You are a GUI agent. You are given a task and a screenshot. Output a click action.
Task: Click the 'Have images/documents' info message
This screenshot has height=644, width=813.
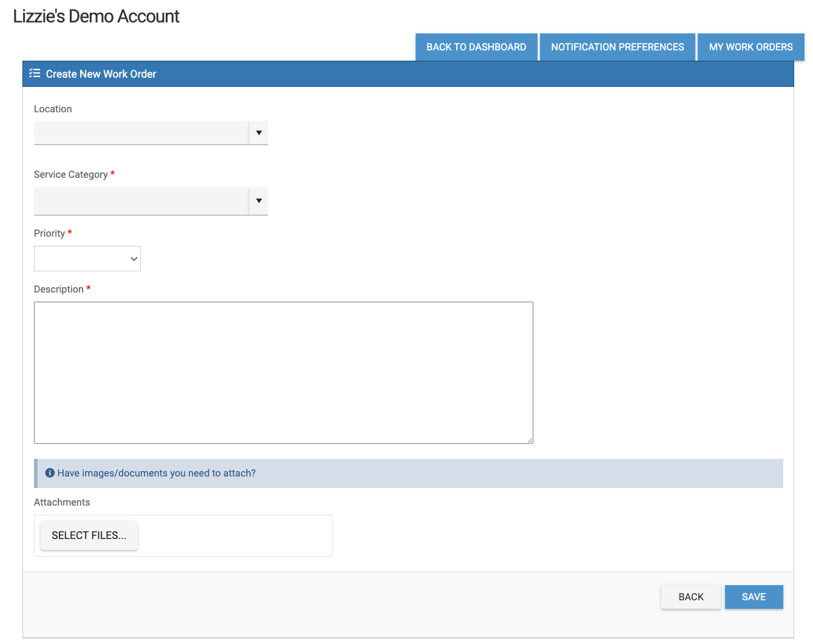(x=157, y=473)
